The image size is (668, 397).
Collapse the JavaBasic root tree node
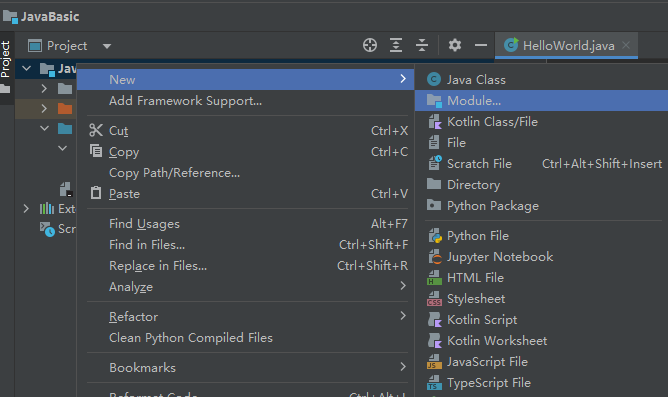(26, 68)
